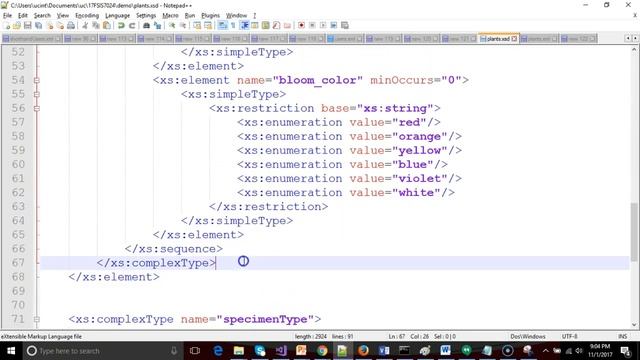Screen dimensions: 640x360
Task: Click the Redo toolbar icon
Action: [132, 26]
